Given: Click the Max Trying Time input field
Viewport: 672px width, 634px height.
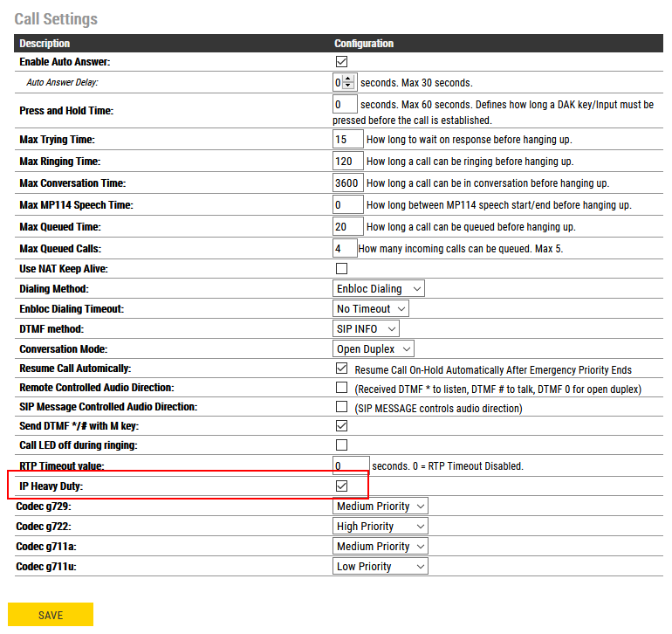Looking at the screenshot, I should [347, 140].
